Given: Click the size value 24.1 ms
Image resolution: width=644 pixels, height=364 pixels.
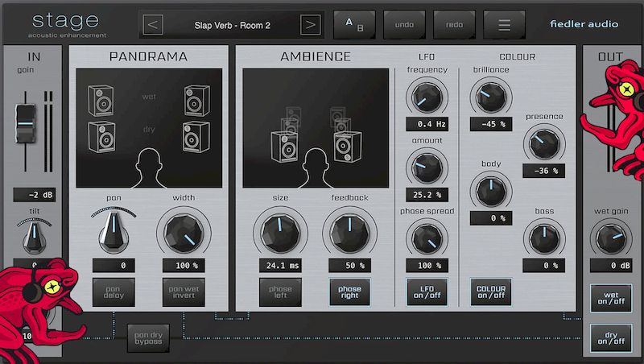Looking at the screenshot, I should pos(280,266).
